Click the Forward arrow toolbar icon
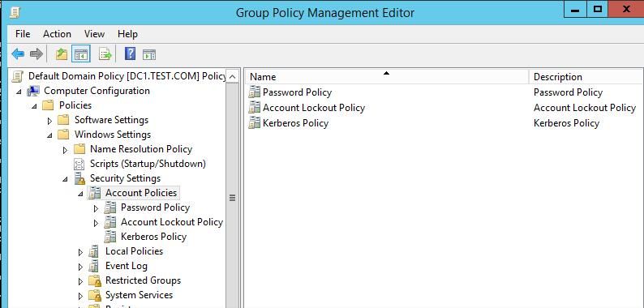The image size is (644, 308). 36,53
